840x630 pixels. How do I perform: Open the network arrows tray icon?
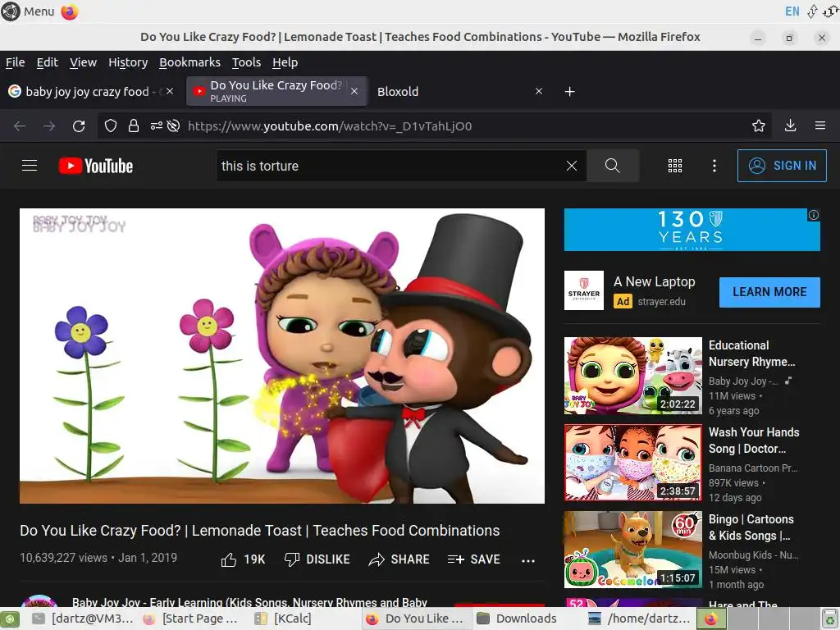(x=813, y=11)
